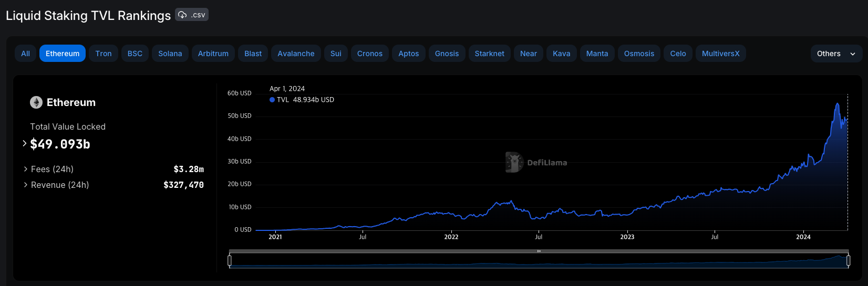
Task: Click the Osmosis chain button
Action: (x=639, y=54)
